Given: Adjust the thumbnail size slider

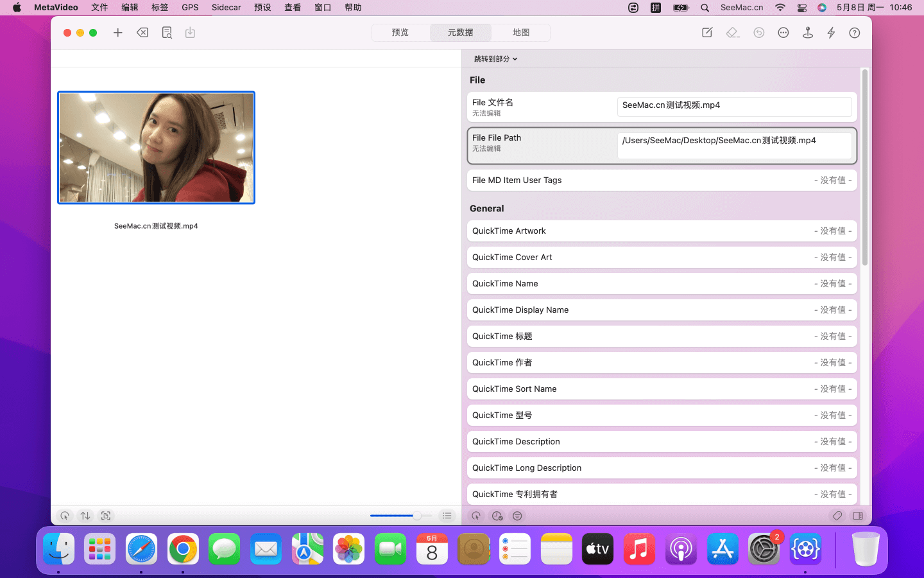Looking at the screenshot, I should [417, 516].
